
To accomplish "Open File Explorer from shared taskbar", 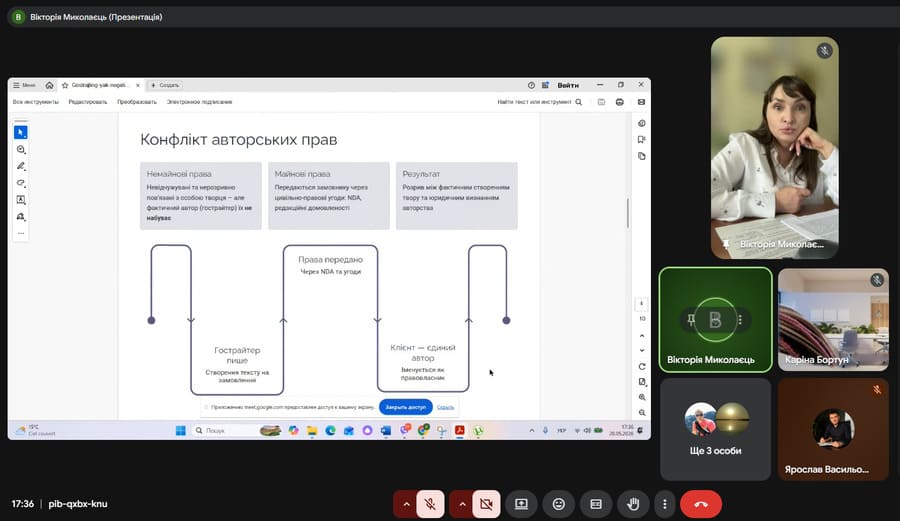I will (x=312, y=430).
